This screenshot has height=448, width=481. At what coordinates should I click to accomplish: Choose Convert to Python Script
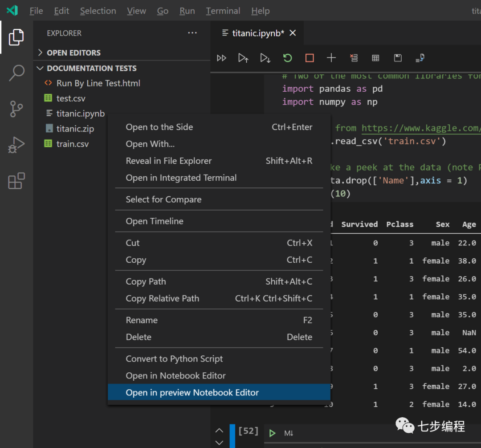click(x=174, y=358)
